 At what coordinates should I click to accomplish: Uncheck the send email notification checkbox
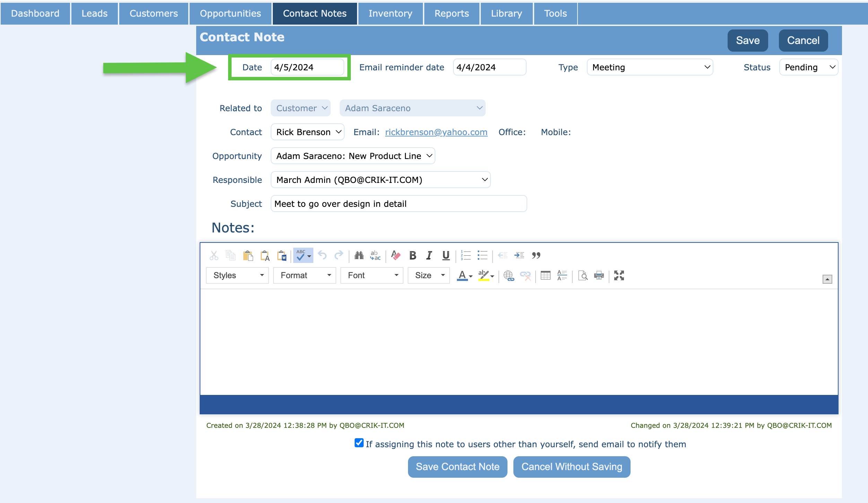coord(359,443)
